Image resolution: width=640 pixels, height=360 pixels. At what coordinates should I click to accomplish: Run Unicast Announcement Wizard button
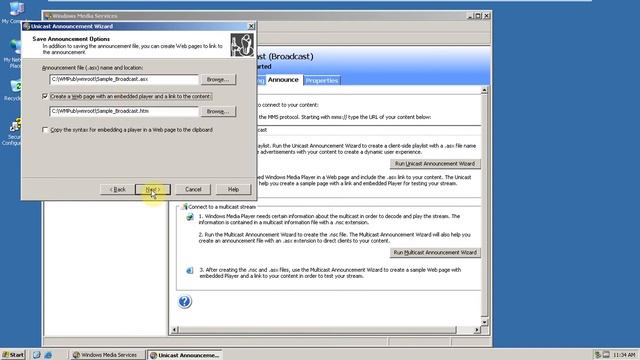[435, 164]
